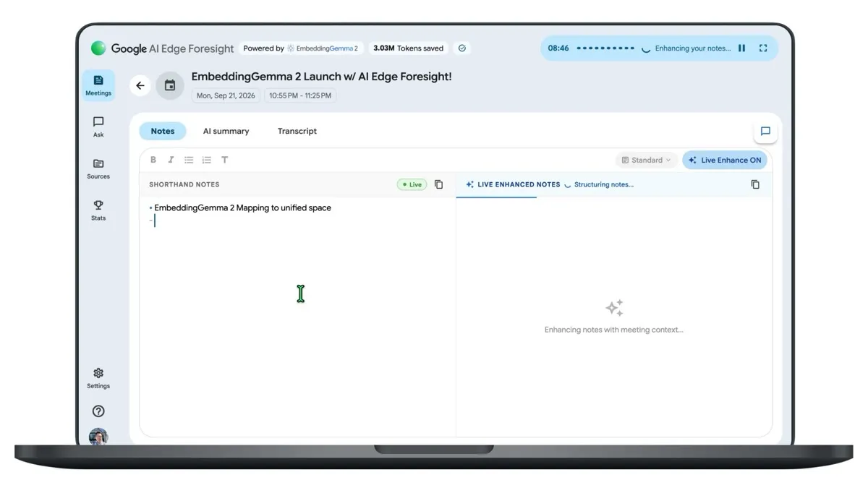Click the help question mark icon
Image resolution: width=868 pixels, height=488 pixels.
[98, 411]
